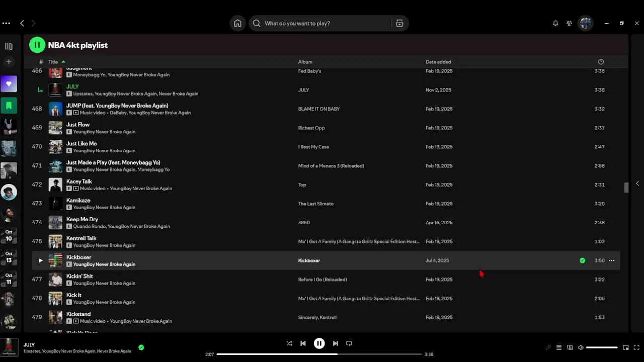Sort by Date added column header
This screenshot has width=644, height=362.
click(x=438, y=62)
